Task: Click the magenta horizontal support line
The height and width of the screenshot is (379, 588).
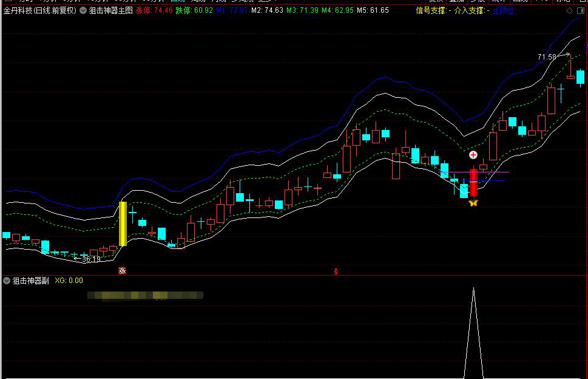Action: pyautogui.click(x=474, y=172)
